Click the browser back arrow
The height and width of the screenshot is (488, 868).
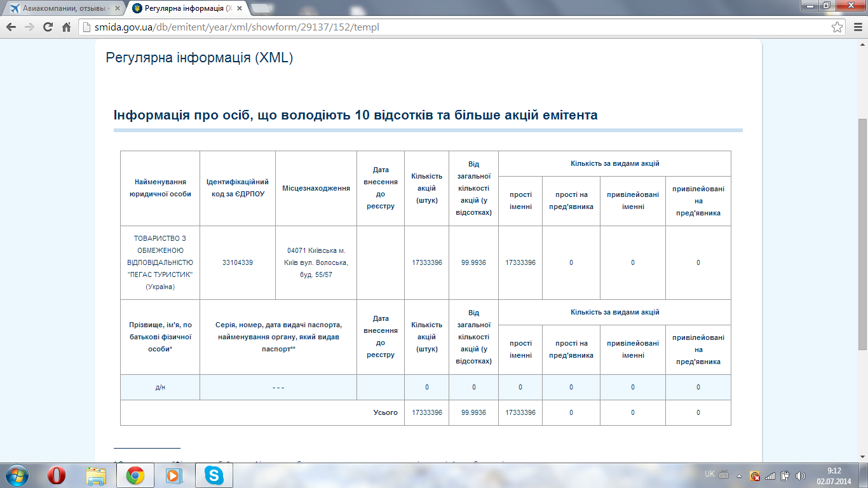(11, 27)
